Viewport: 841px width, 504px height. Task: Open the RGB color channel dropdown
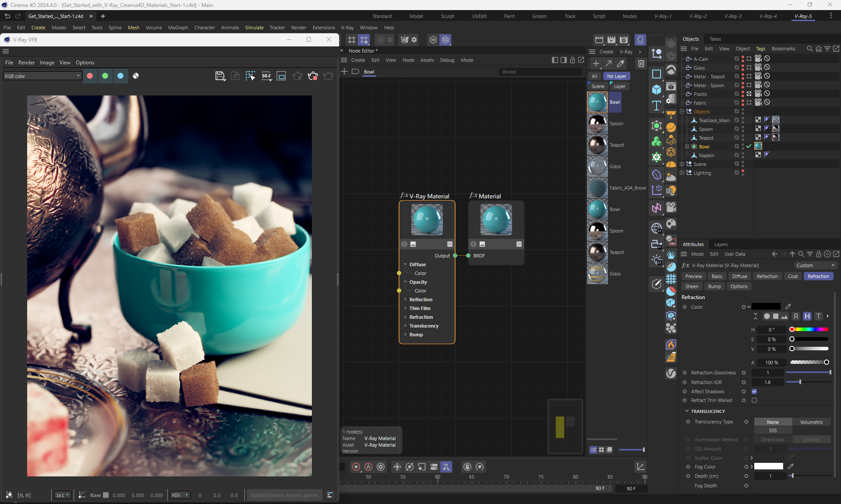point(42,76)
